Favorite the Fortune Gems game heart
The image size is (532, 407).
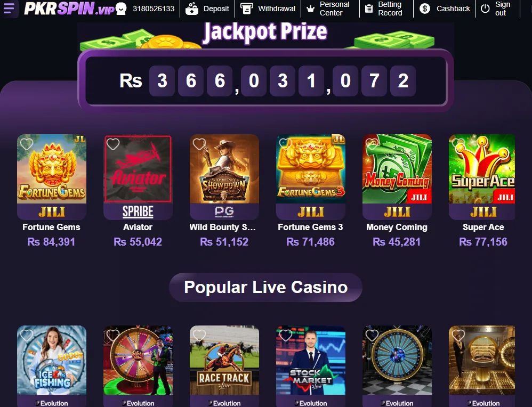tap(27, 144)
